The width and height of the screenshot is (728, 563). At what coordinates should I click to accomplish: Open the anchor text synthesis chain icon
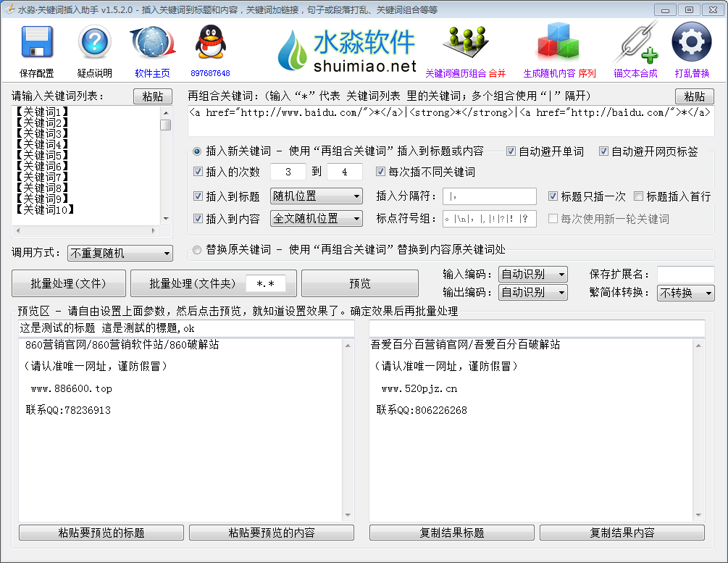(x=635, y=43)
